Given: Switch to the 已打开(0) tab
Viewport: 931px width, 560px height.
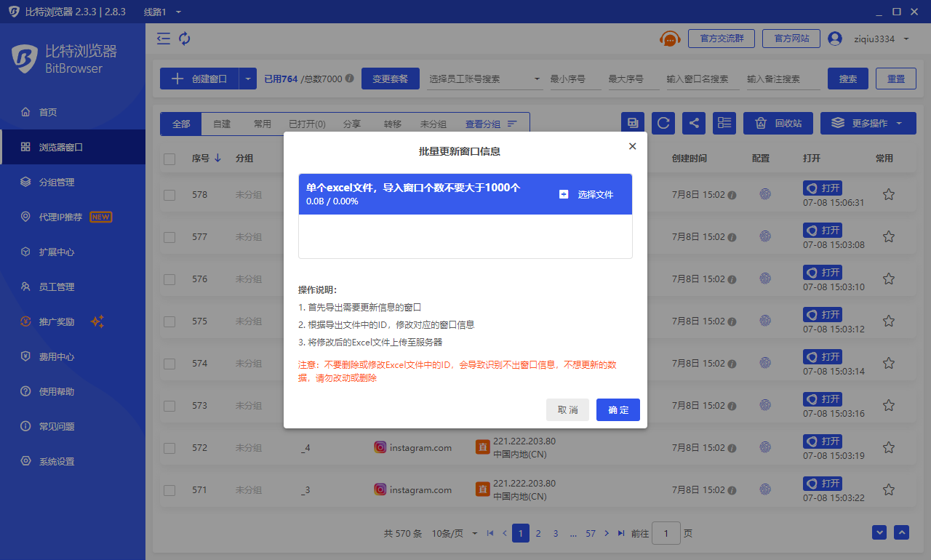Looking at the screenshot, I should click(x=307, y=124).
